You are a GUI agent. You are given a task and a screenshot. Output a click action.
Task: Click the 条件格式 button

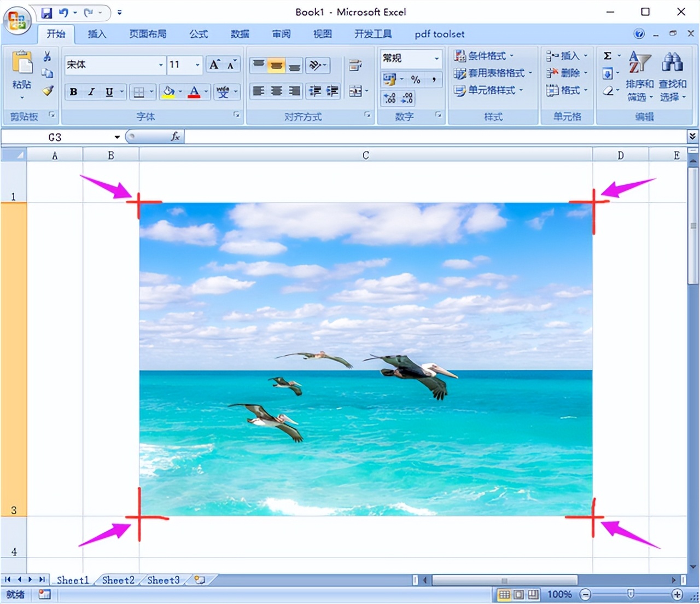pos(485,56)
